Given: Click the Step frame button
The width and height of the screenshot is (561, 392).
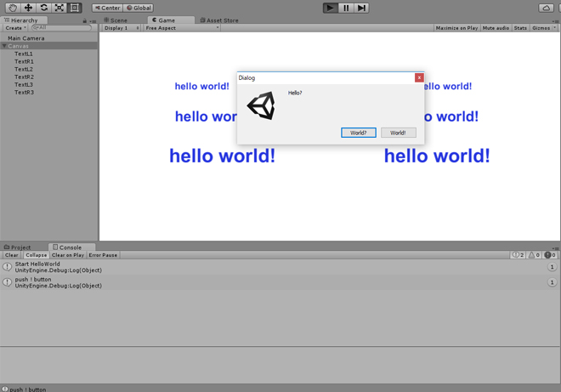Looking at the screenshot, I should [361, 8].
